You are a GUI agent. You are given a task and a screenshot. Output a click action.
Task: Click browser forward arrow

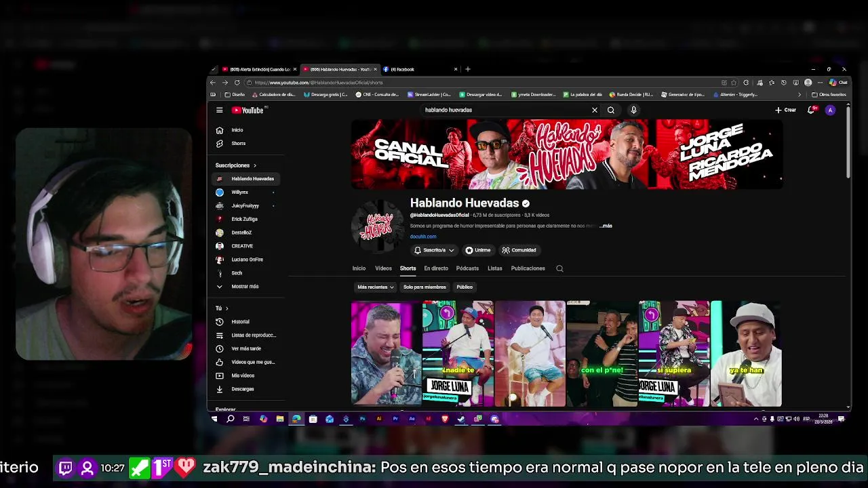(224, 83)
